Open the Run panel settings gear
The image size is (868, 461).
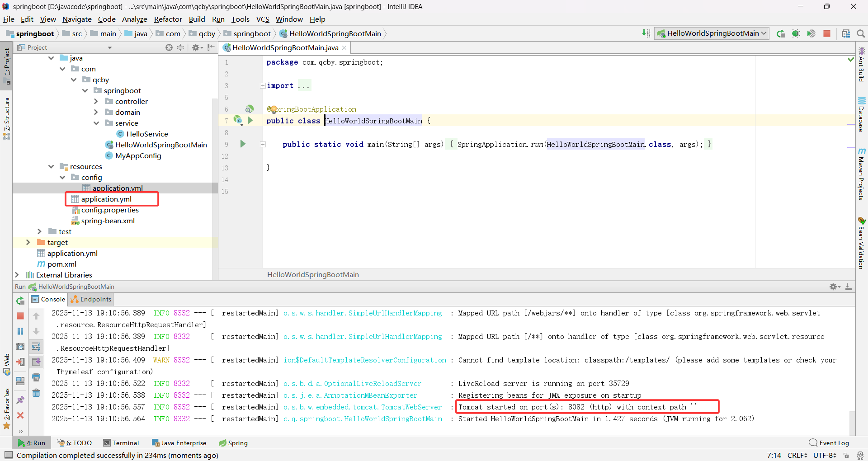[835, 287]
